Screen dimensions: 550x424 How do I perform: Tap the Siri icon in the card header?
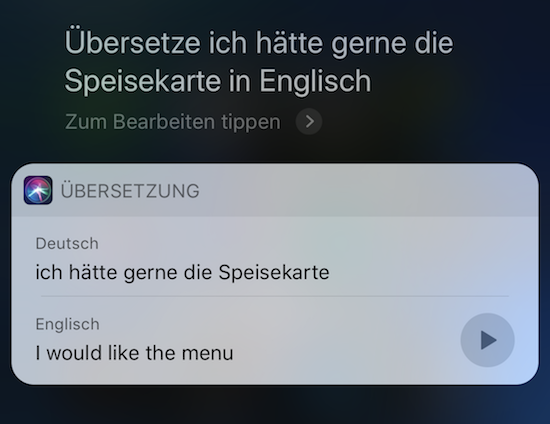pyautogui.click(x=38, y=190)
